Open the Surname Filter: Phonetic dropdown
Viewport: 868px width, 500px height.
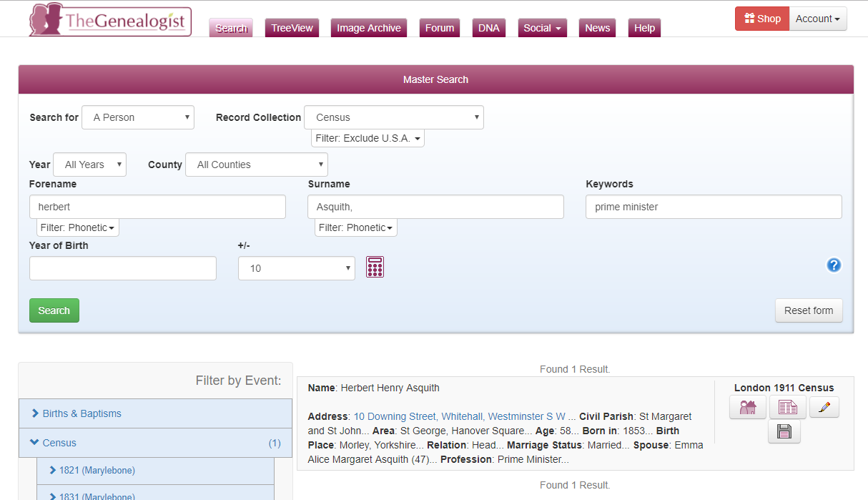coord(356,227)
